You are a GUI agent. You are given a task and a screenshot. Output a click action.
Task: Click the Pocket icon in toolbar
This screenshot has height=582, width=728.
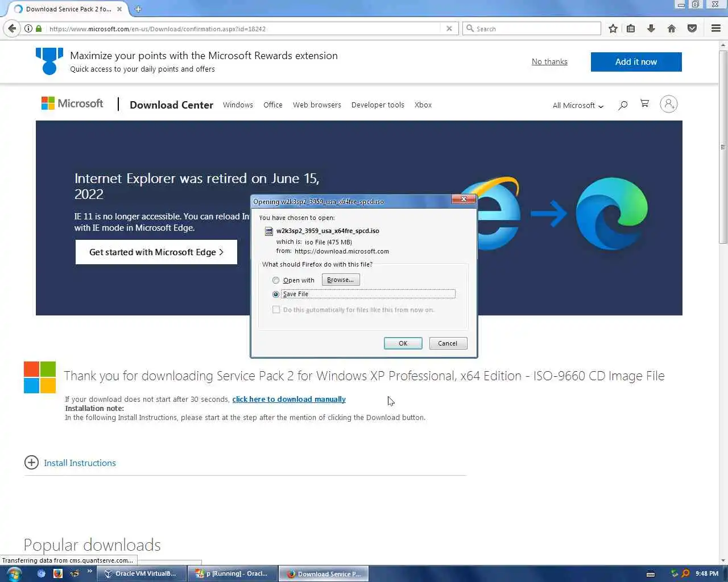coord(692,28)
